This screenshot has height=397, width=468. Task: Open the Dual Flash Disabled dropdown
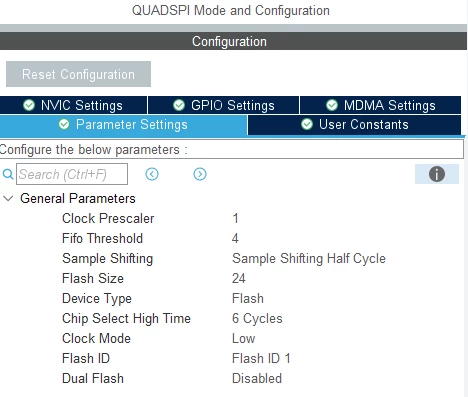[257, 379]
